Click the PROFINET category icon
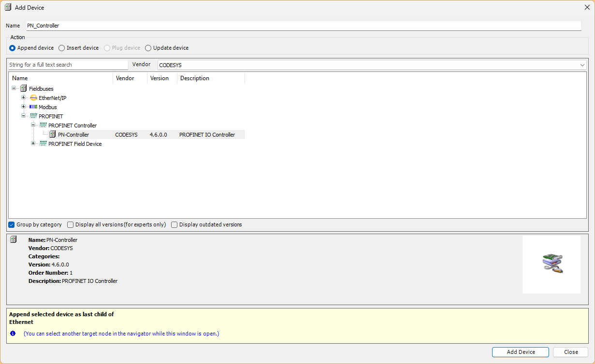 click(33, 116)
